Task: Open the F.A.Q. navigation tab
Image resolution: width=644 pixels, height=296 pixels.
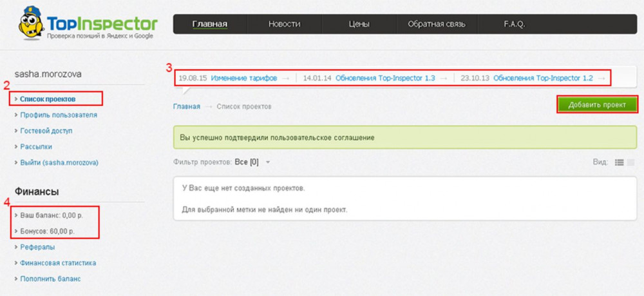Action: 514,25
